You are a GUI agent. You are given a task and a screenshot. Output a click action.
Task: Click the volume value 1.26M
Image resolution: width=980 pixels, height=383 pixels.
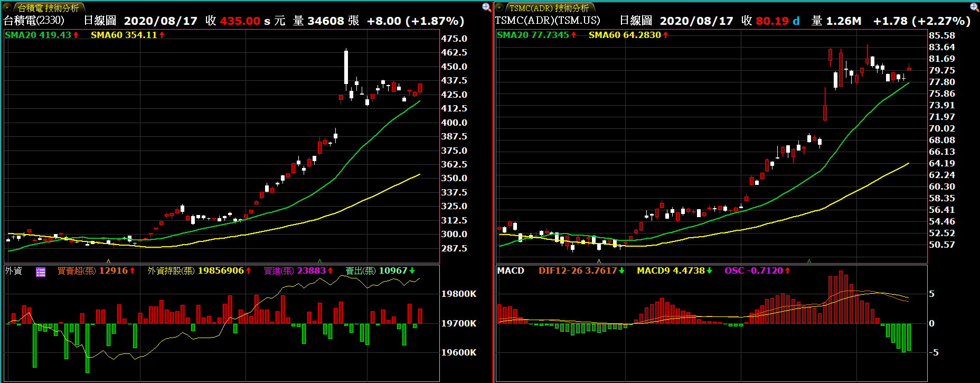[x=844, y=21]
